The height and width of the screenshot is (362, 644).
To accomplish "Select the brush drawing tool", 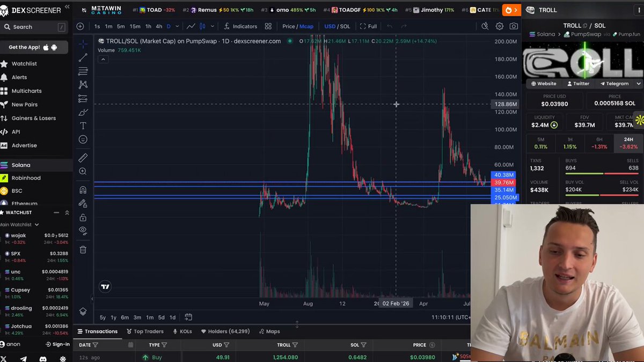I will tap(83, 112).
